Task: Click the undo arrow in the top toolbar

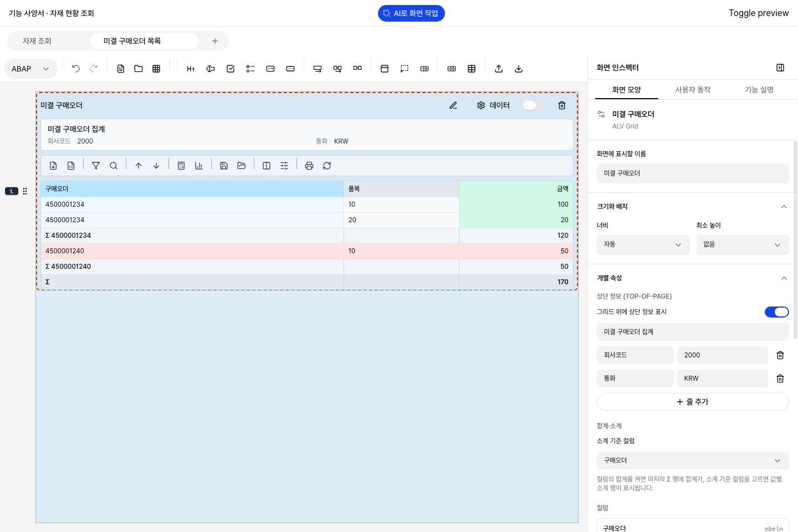Action: [x=76, y=69]
